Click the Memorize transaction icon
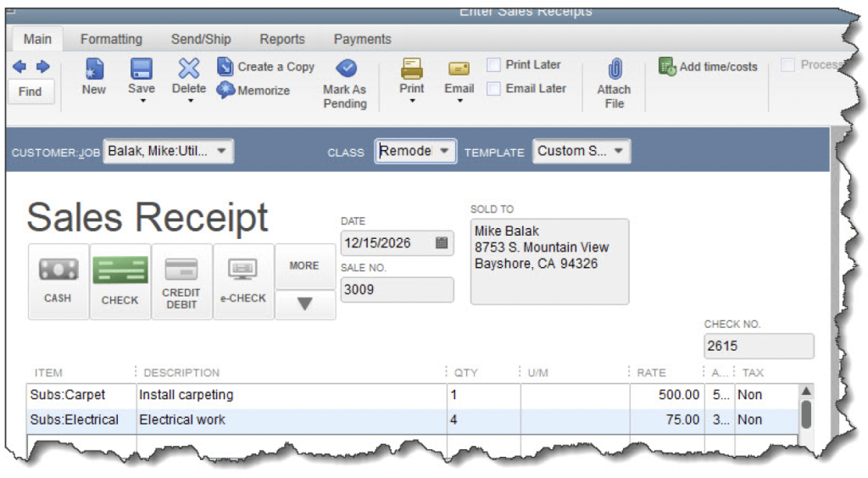Screen dimensions: 868x478 click(225, 90)
